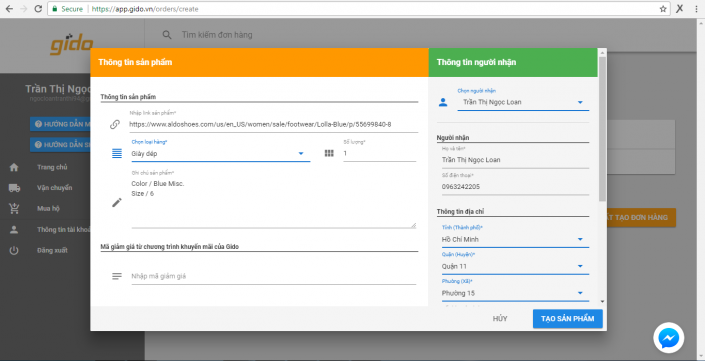
Task: Click the link chain icon beside product URL
Action: click(x=115, y=125)
